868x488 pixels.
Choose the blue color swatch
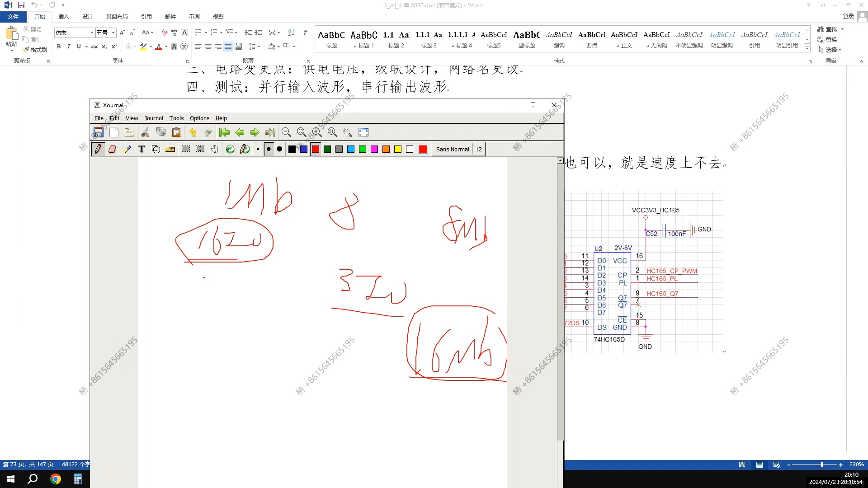coord(304,149)
